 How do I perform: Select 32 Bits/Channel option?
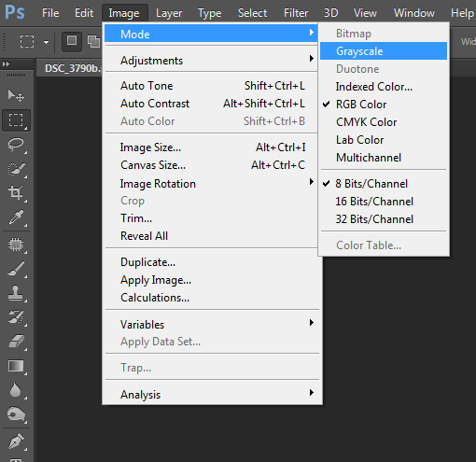384,219
